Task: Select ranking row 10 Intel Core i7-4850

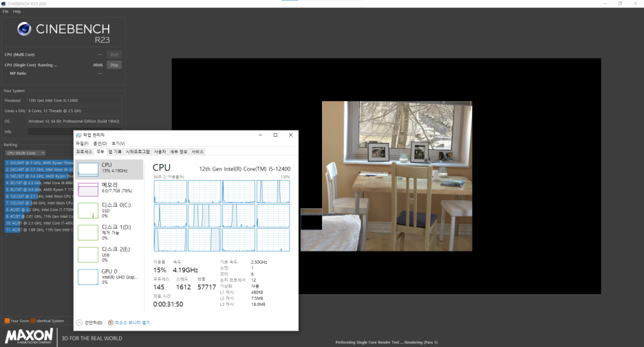Action: pos(39,223)
